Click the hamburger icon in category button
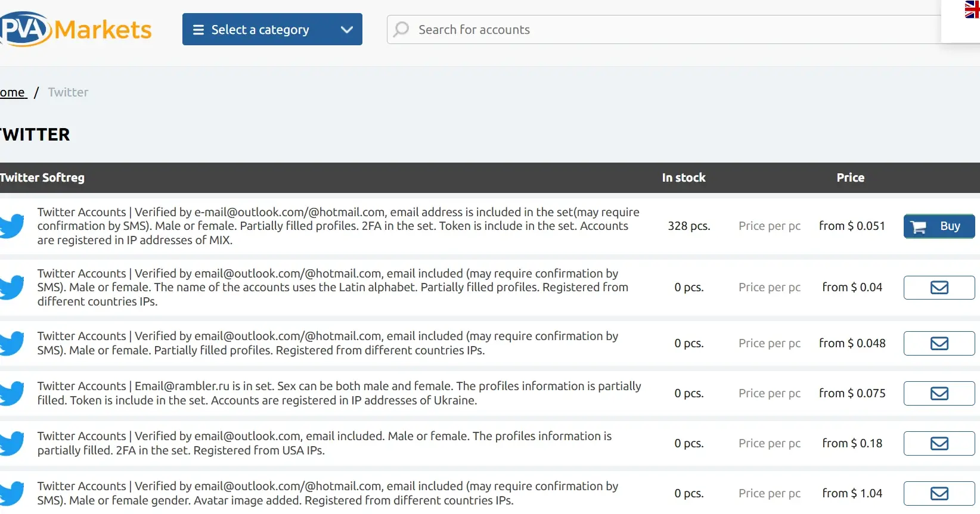Screen dimensions: 980x514 coord(199,30)
